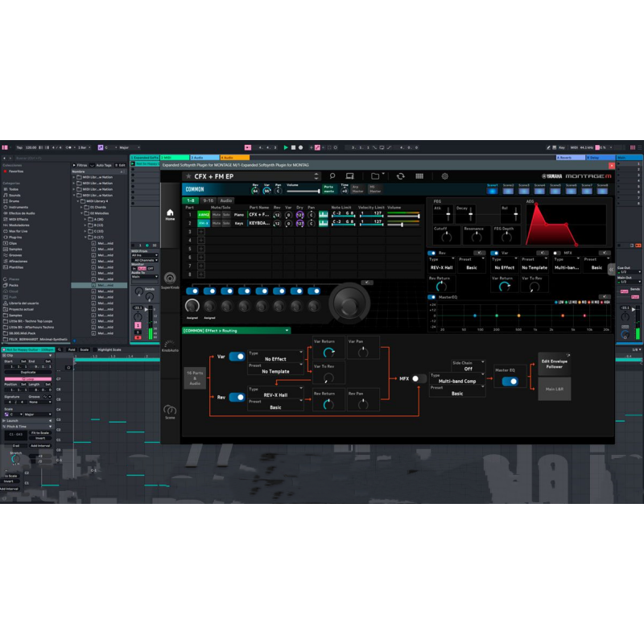Select Sounds category in Ableton browser
Image resolution: width=644 pixels, height=644 pixels.
pos(14,195)
